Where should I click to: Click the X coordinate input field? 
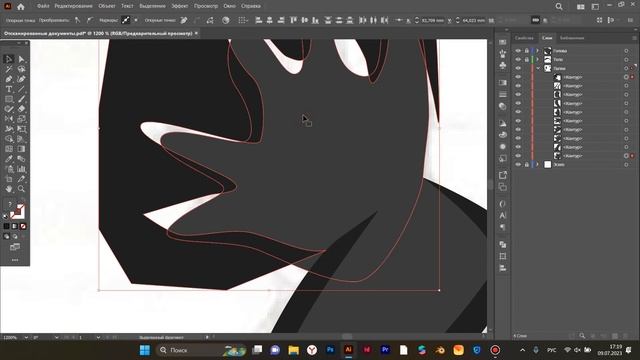pyautogui.click(x=433, y=20)
